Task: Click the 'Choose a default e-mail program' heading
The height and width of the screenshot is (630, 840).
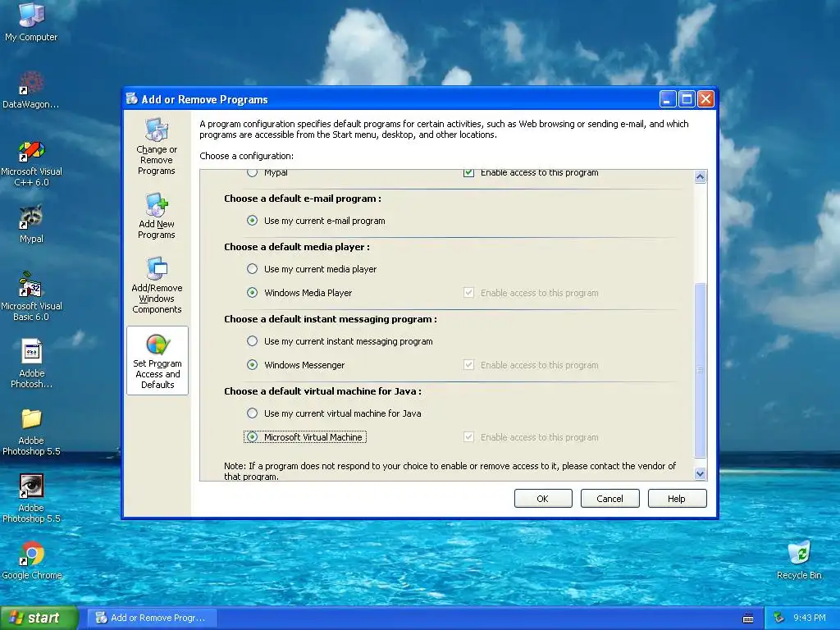Action: (x=303, y=199)
